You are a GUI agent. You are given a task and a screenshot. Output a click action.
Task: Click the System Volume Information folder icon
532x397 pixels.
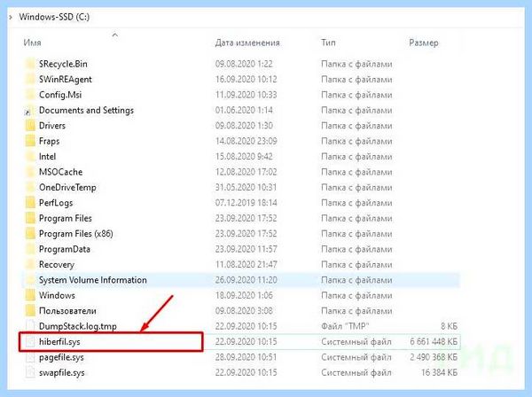[30, 280]
